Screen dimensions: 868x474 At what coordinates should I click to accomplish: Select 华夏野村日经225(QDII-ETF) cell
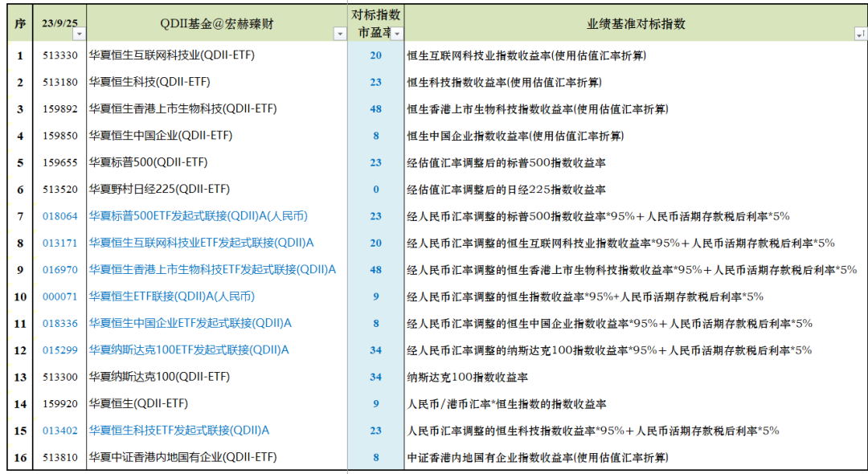pos(217,189)
